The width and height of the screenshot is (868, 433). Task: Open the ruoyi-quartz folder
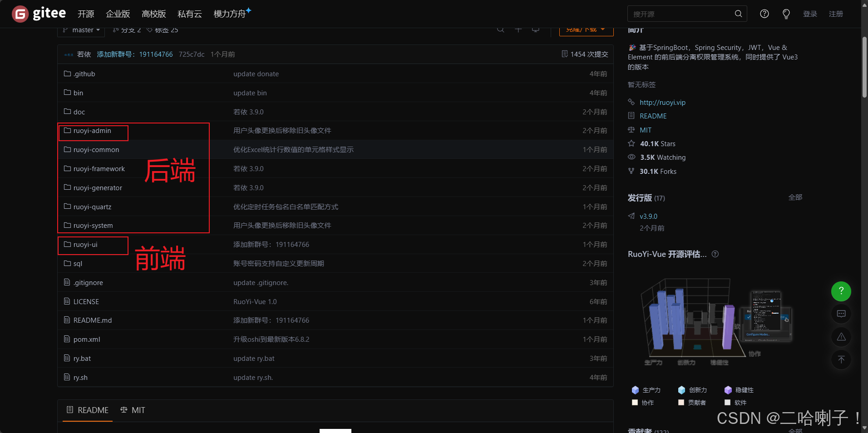(x=92, y=207)
